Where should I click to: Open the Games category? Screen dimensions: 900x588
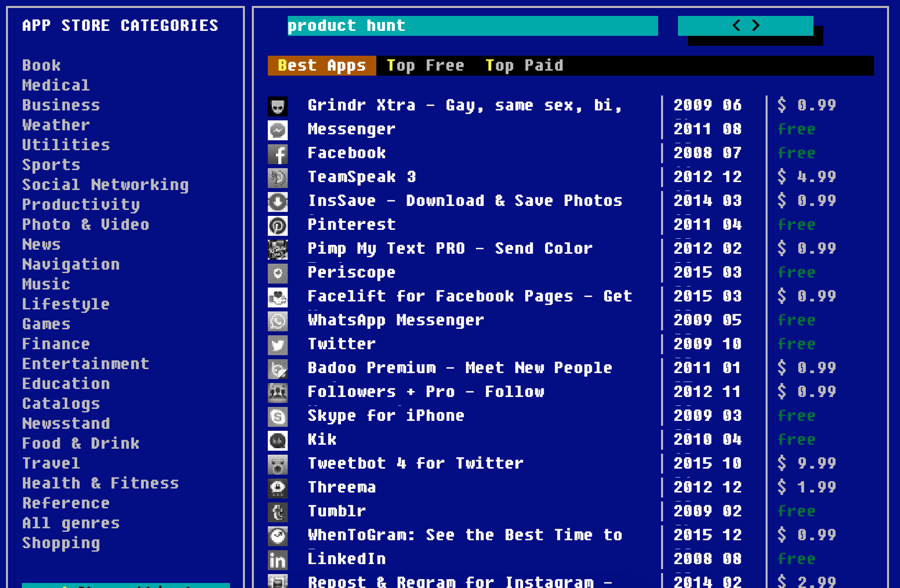pos(46,324)
